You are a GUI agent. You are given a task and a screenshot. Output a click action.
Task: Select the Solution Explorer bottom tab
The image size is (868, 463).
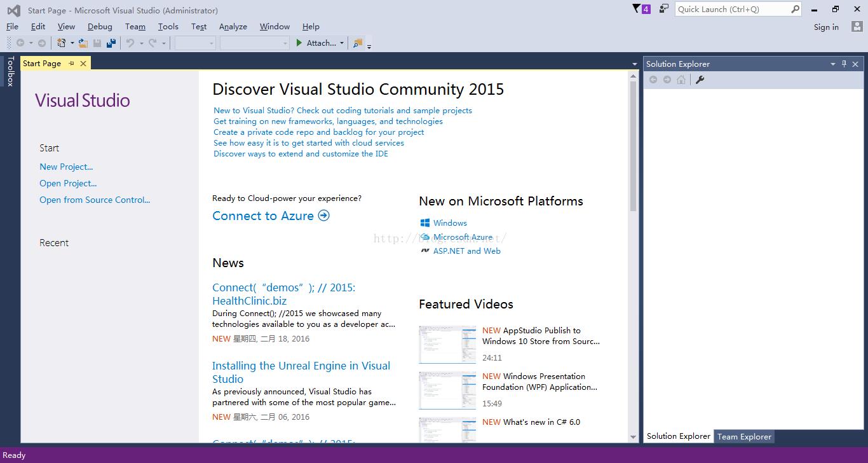pos(679,436)
